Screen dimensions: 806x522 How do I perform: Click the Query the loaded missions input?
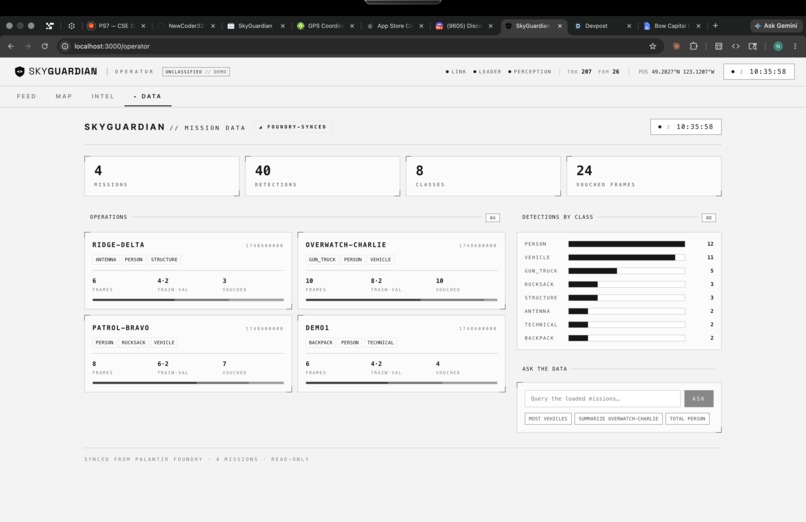click(602, 399)
